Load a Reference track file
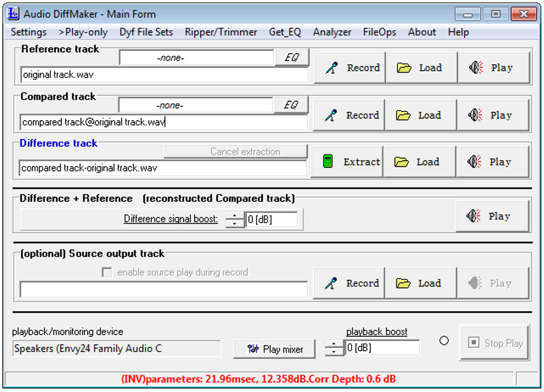The height and width of the screenshot is (392, 544). pyautogui.click(x=422, y=68)
